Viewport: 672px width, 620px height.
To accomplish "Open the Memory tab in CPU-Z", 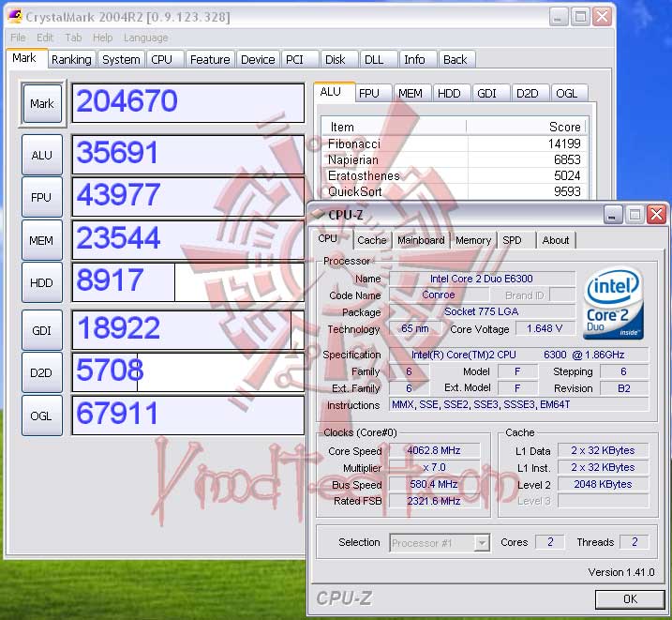I will [473, 240].
